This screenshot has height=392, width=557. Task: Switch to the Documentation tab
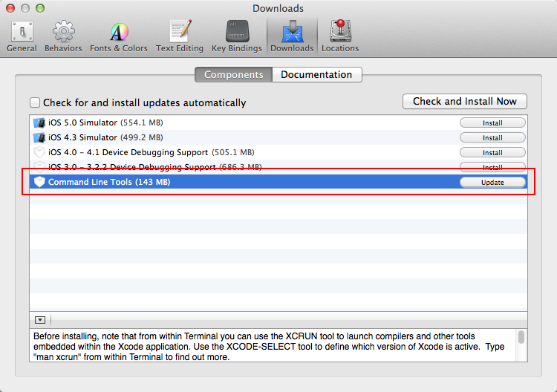click(x=316, y=74)
